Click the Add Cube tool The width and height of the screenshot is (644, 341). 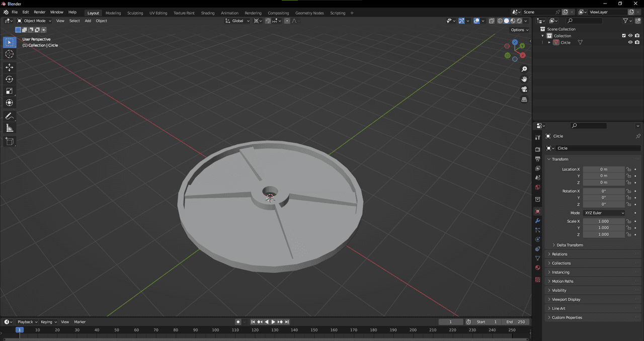tap(10, 141)
